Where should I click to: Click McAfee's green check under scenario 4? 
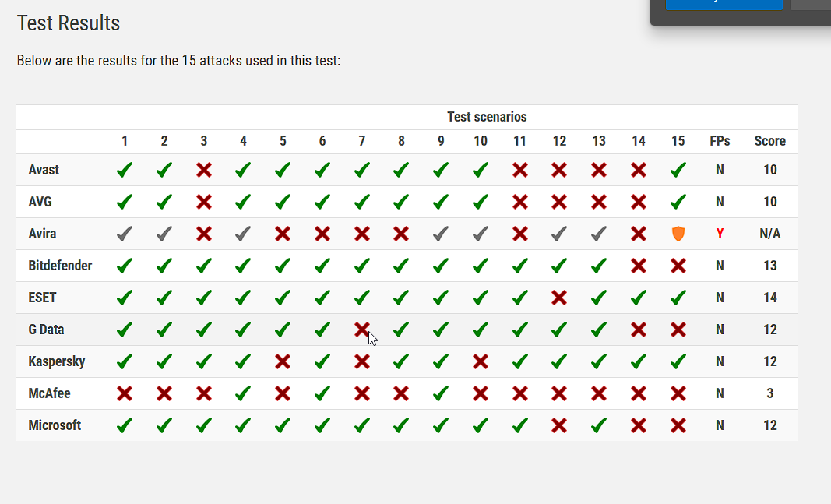pyautogui.click(x=243, y=393)
